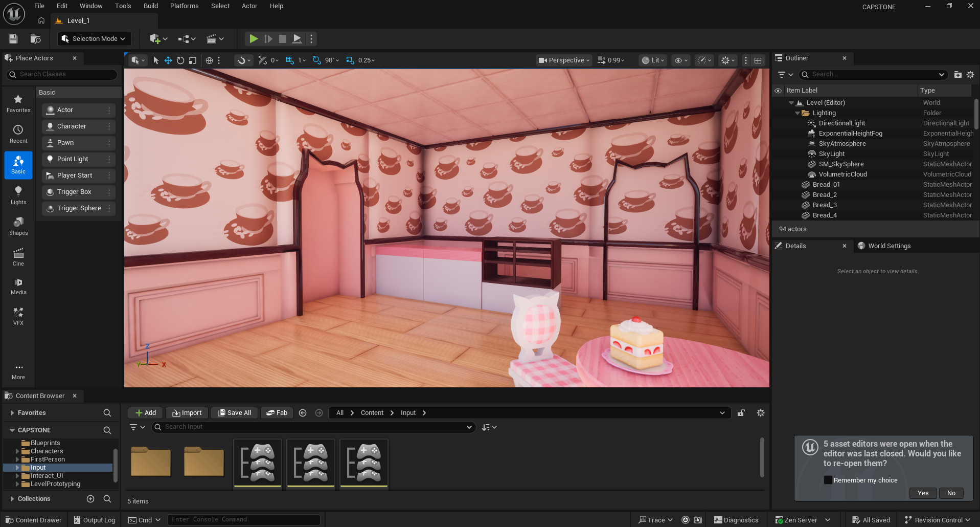Click the Save All button
The height and width of the screenshot is (527, 980).
(x=235, y=413)
